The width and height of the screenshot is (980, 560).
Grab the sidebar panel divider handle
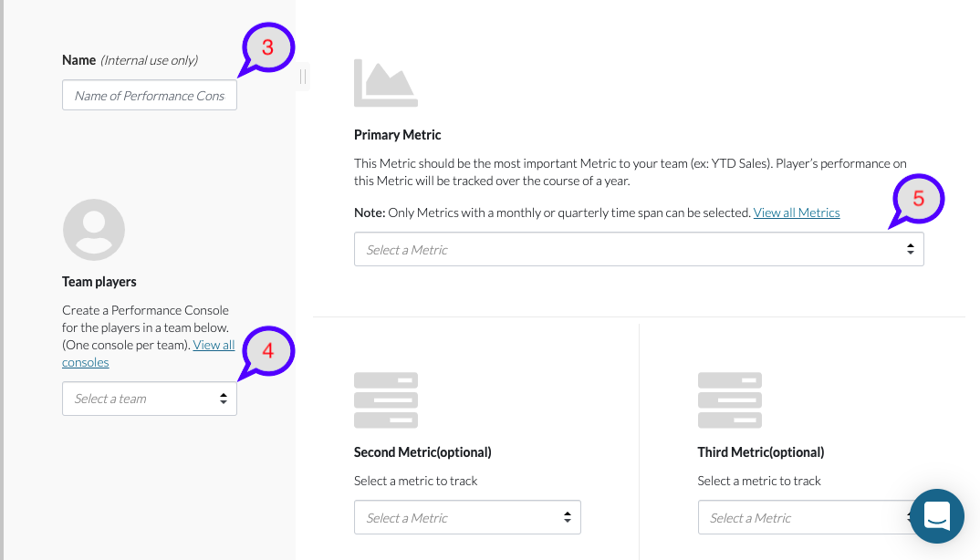click(x=303, y=77)
